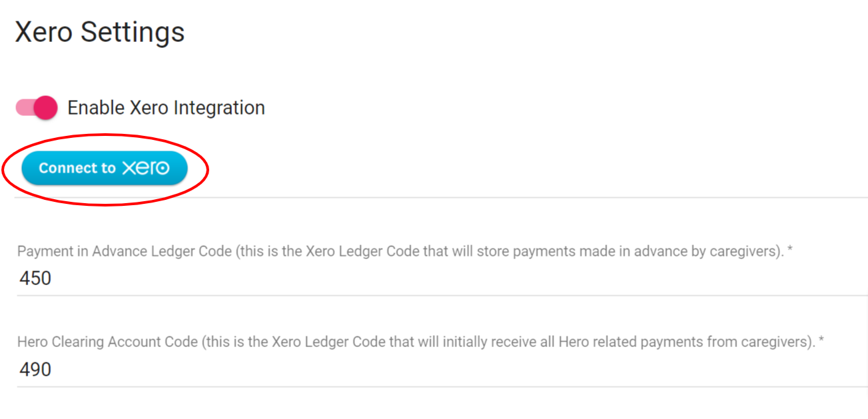Click the Payment in Advance Ledger Code label
The height and width of the screenshot is (419, 868).
coord(400,252)
